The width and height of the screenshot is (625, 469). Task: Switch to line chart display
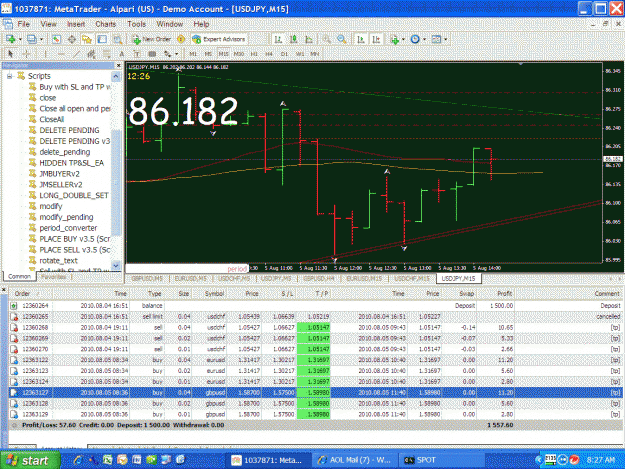coord(309,39)
